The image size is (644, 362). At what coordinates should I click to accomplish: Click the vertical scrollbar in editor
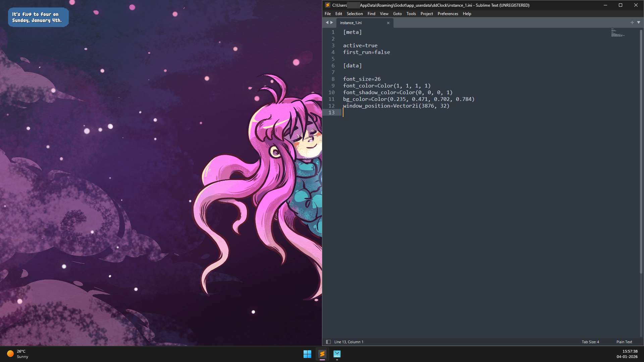(641, 151)
